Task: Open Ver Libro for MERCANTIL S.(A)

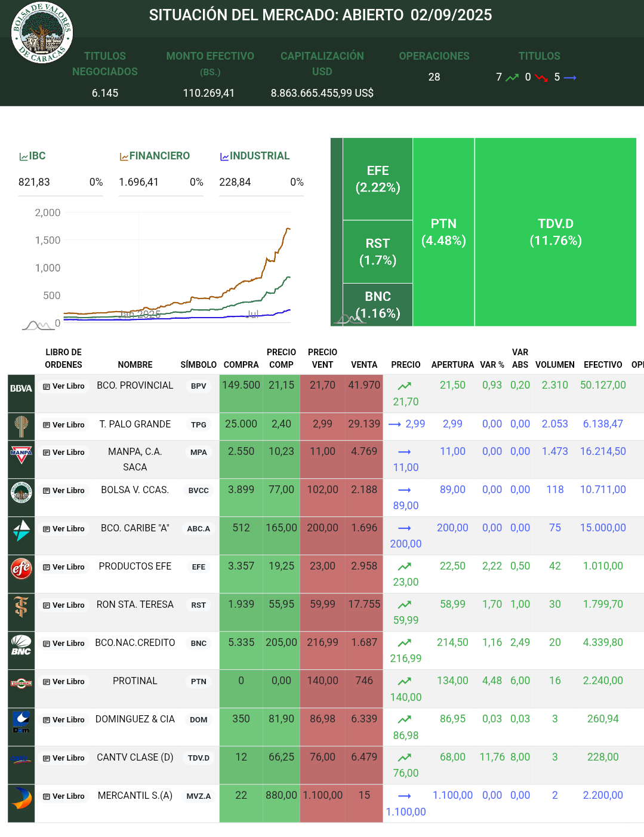Action: coord(64,796)
